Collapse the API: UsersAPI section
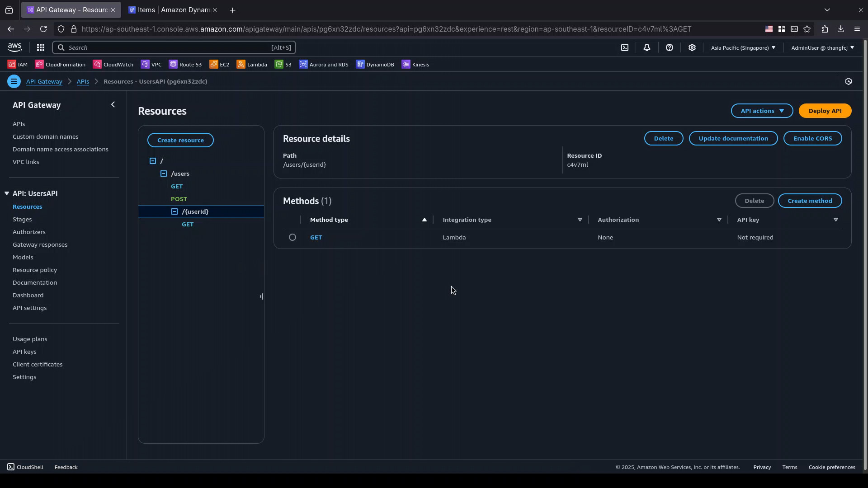Viewport: 868px width, 488px height. pyautogui.click(x=7, y=193)
